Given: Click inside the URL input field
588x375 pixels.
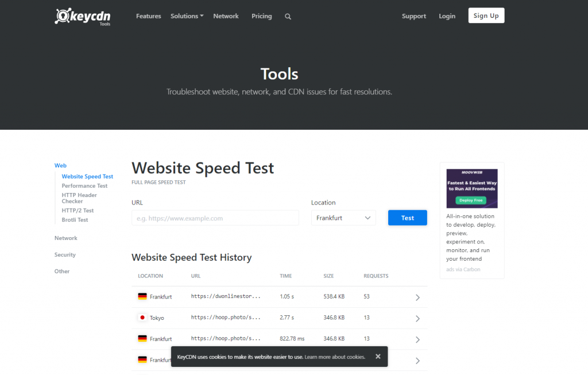Looking at the screenshot, I should click(215, 218).
